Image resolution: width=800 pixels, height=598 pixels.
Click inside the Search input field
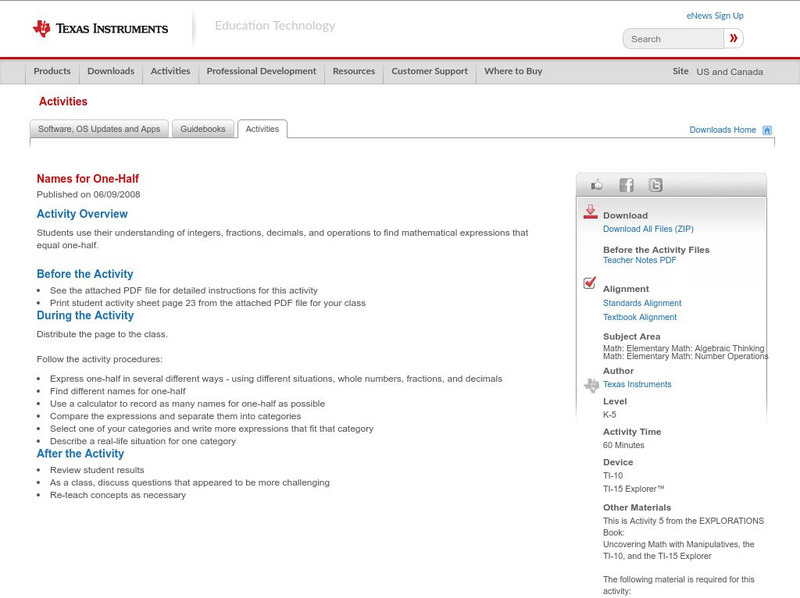[670, 38]
